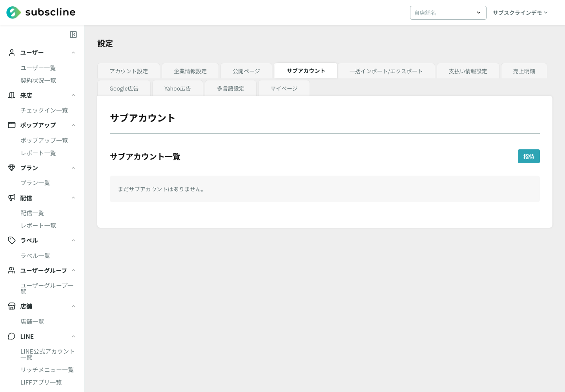Click the ラベル tag icon
The width and height of the screenshot is (565, 392).
12,240
